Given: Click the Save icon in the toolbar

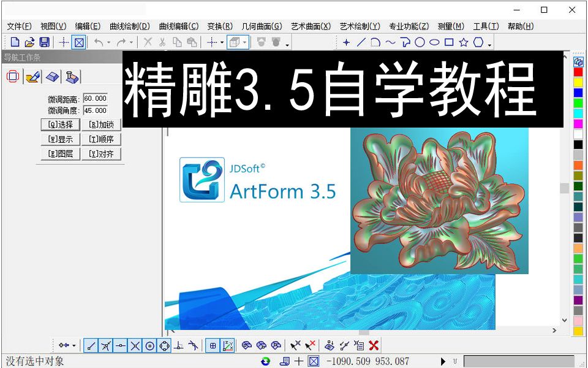Looking at the screenshot, I should pos(43,42).
